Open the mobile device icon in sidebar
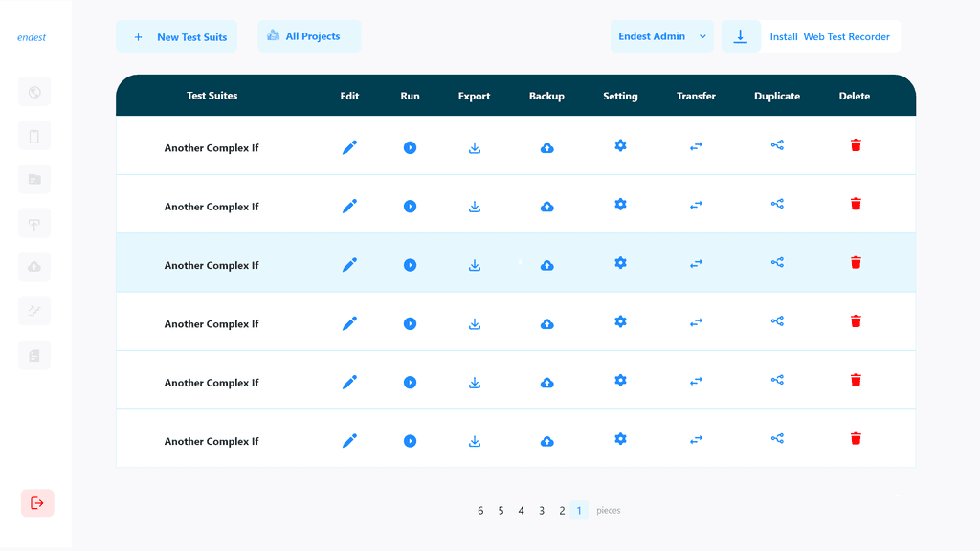The width and height of the screenshot is (980, 551). coord(34,136)
